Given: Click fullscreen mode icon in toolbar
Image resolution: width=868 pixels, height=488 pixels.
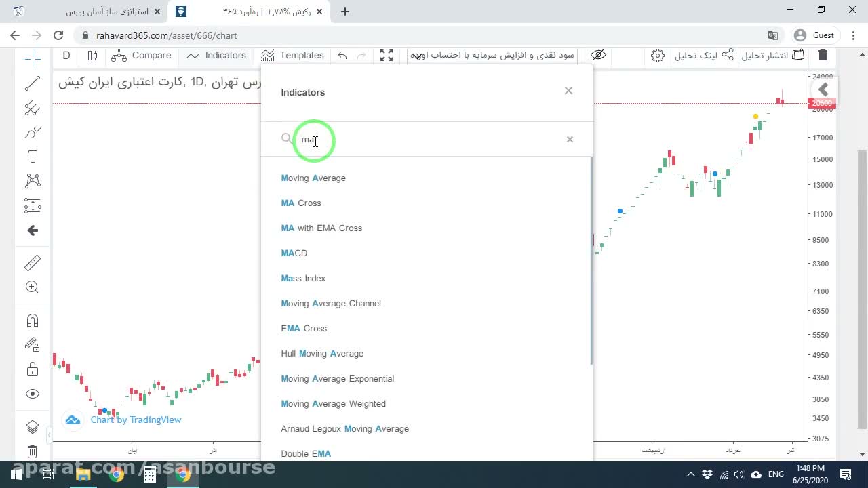Looking at the screenshot, I should [387, 56].
